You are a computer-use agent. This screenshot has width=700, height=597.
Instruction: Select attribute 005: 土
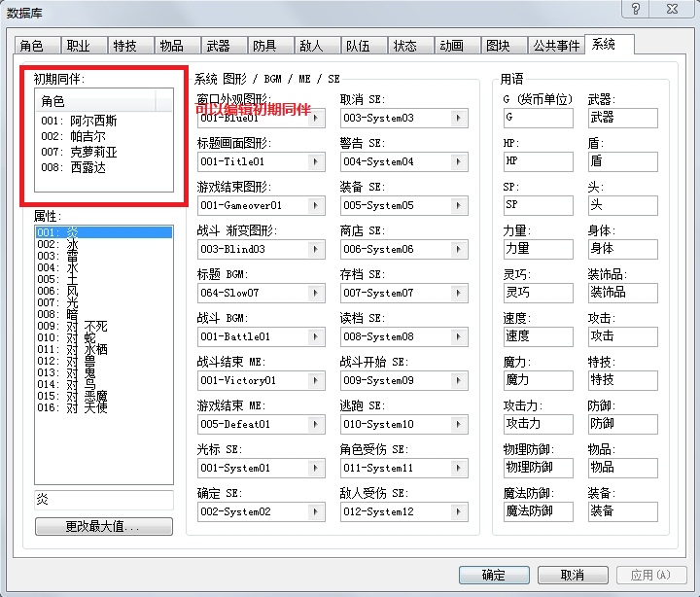coord(104,279)
